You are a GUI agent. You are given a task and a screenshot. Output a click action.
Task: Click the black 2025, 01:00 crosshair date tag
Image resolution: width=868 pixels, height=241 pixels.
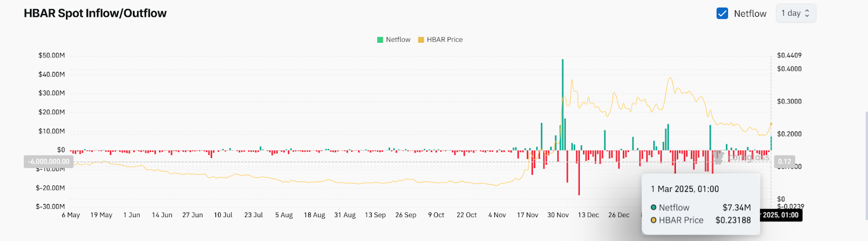[780, 215]
